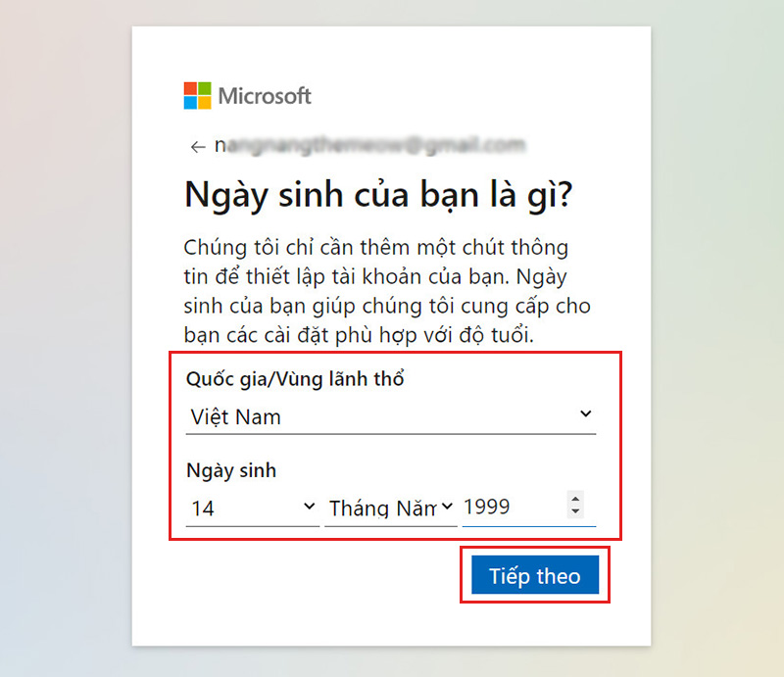Open the day dropdown showing 14
Viewport: 784px width, 677px height.
(253, 508)
